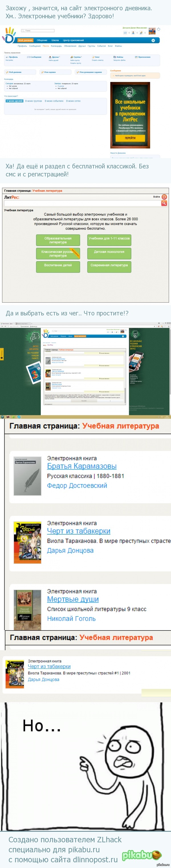Click the "Черт из табакерки" cover in enlarged list
Viewport: 171px width, 868px height.
27,543
